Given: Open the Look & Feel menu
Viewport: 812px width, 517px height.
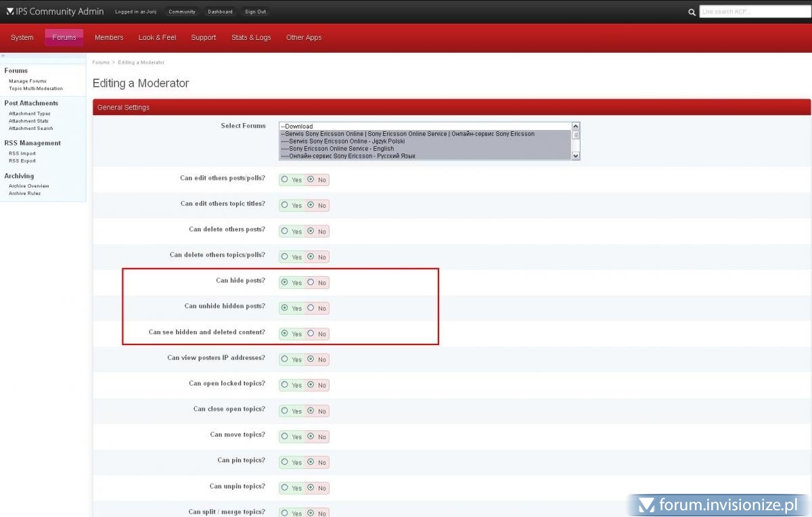Looking at the screenshot, I should pyautogui.click(x=157, y=38).
